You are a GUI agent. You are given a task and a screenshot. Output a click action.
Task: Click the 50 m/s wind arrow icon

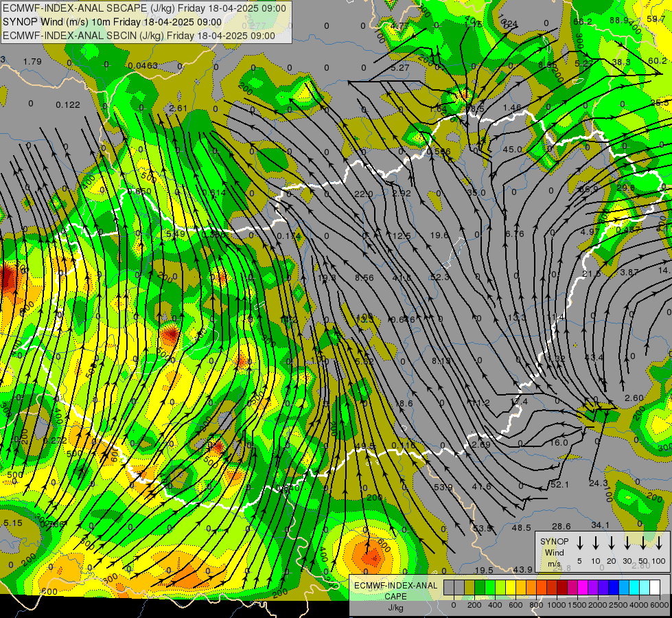pos(643,543)
